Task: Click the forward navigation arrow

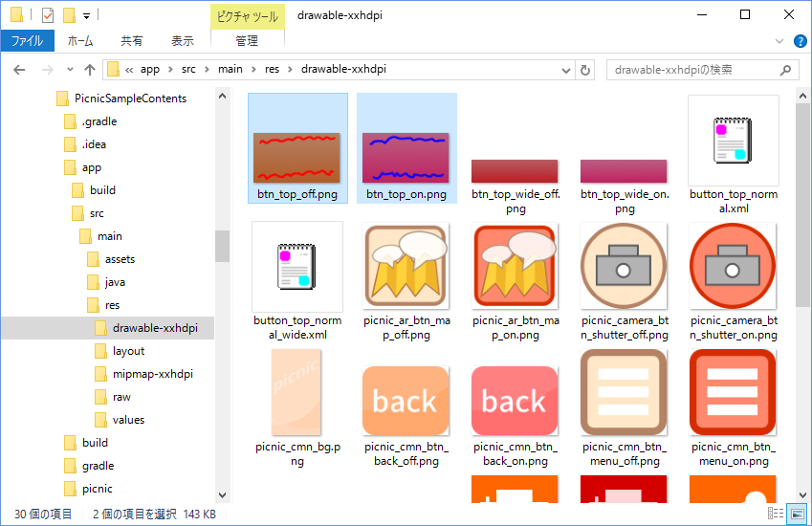Action: coord(47,70)
